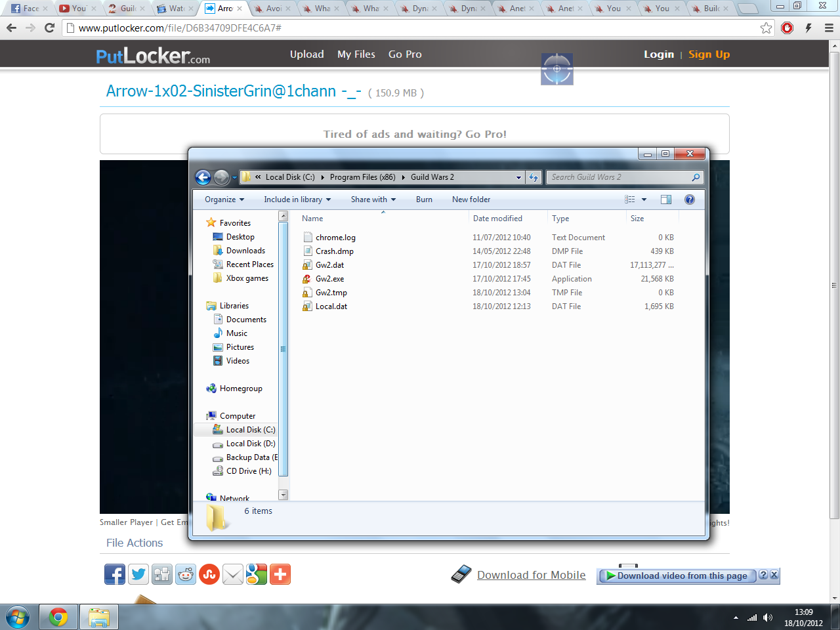Screen dimensions: 840x630
Task: Open My Files in PutLocker navigation
Action: (356, 54)
